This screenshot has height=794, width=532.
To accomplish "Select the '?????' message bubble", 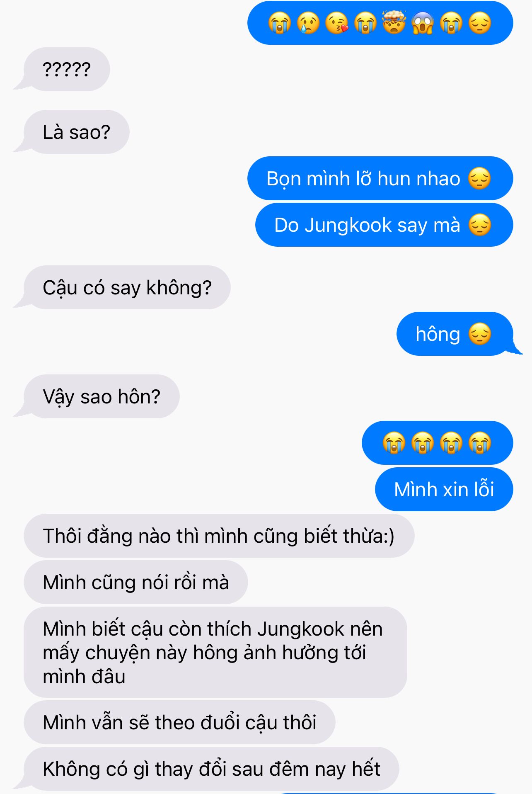I will click(x=67, y=69).
